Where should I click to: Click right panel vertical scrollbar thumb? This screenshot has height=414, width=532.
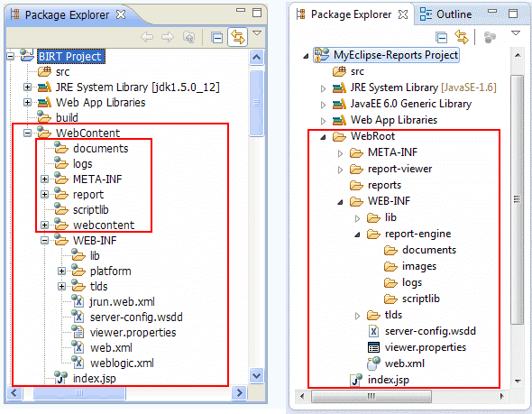click(517, 199)
